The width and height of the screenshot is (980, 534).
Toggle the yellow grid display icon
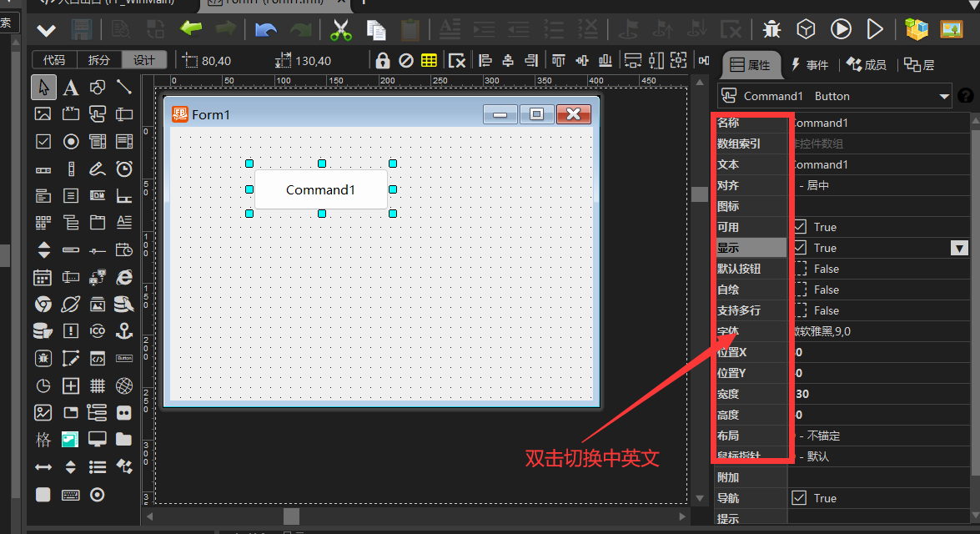coord(429,61)
